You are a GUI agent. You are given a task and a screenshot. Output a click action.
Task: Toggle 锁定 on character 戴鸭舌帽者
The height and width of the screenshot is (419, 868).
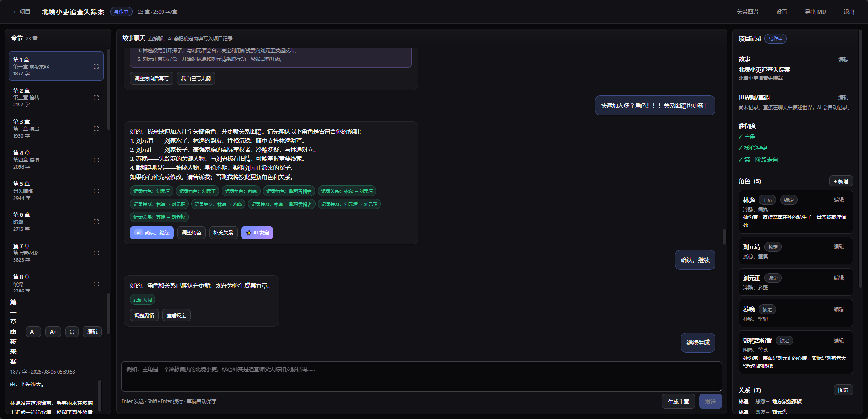[784, 341]
